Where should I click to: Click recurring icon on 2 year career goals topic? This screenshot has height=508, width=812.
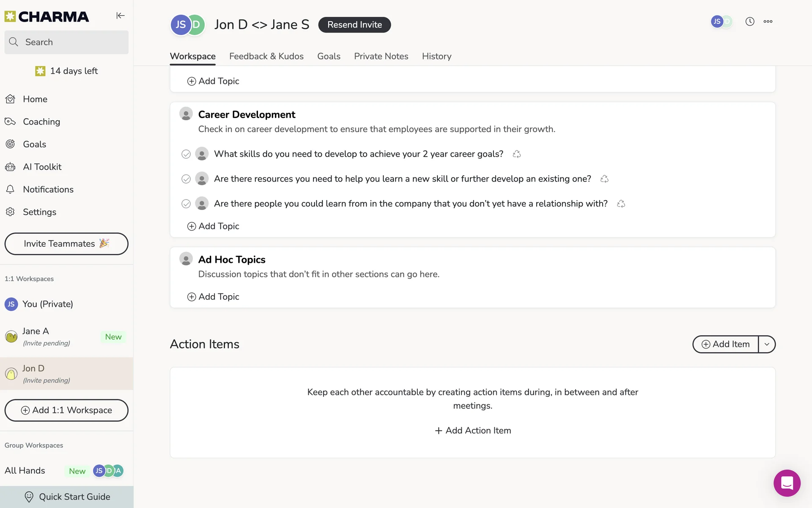point(516,154)
